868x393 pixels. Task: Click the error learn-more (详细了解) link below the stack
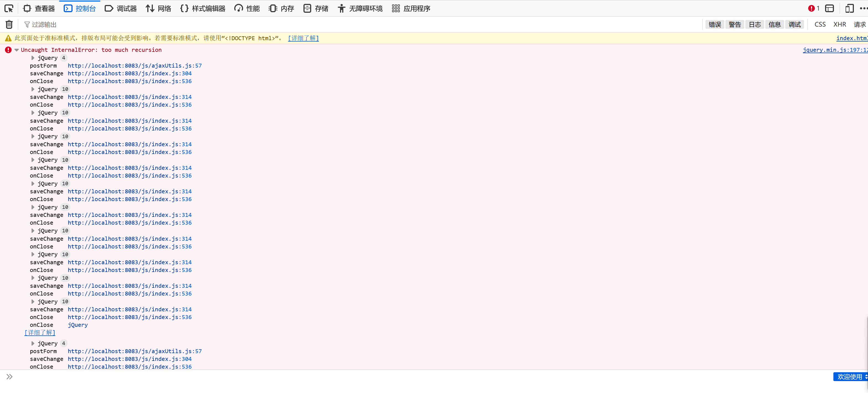40,333
